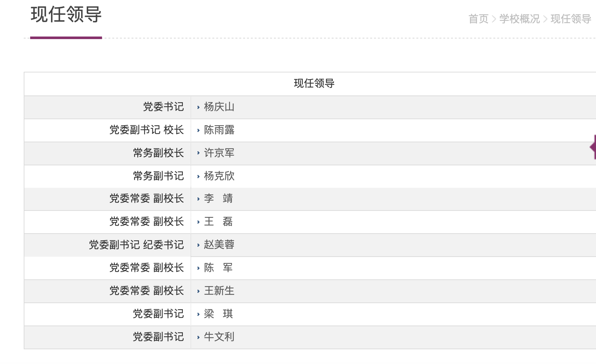Open 陈雨露 profile link
The image size is (596, 364).
(x=219, y=130)
